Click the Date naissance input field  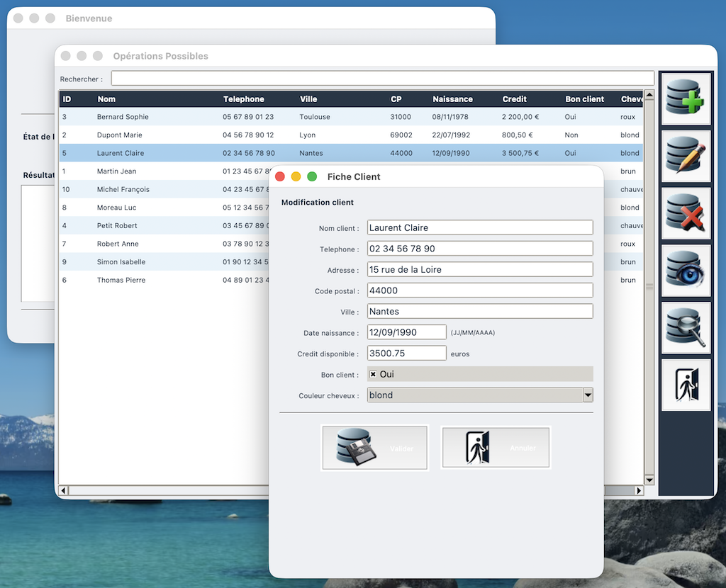pos(406,332)
